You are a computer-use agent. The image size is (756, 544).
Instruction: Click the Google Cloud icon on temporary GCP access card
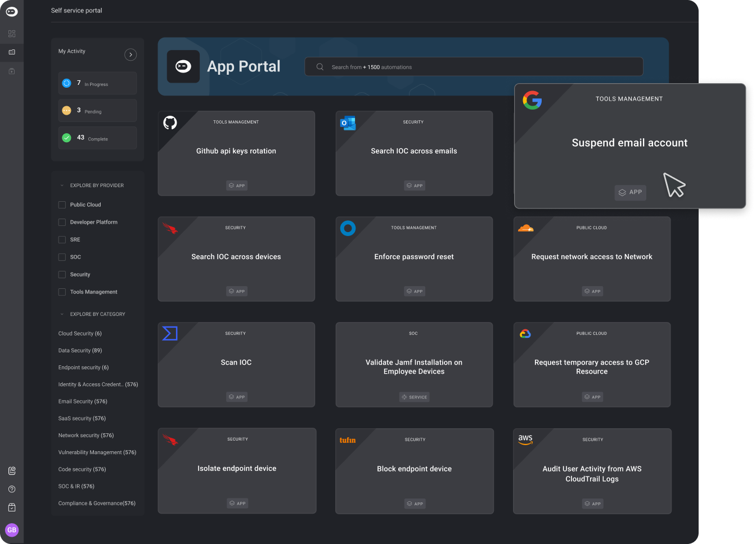click(x=524, y=333)
